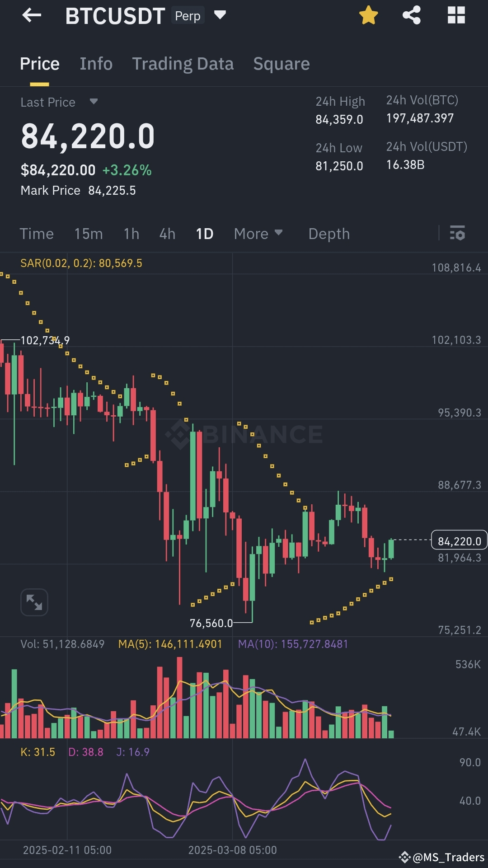Select the 1D timeframe
This screenshot has width=488, height=868.
tap(203, 234)
